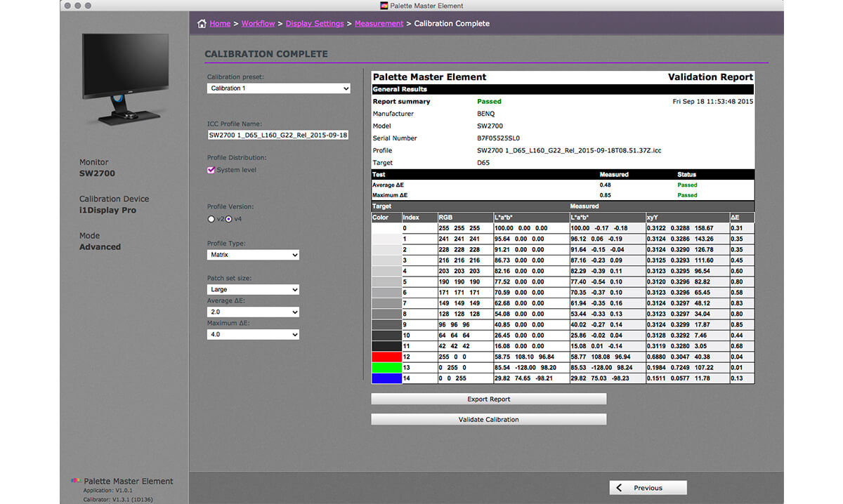Click the xyY cell 0.6880 0.3047 40.38
Viewport: 843px width, 504px height.
(x=686, y=357)
